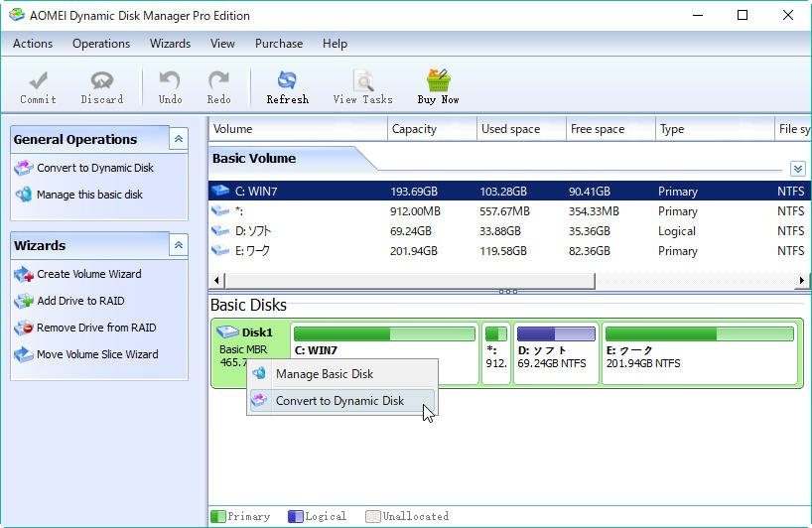Open the Purchase menu
The width and height of the screenshot is (812, 528).
279,44
